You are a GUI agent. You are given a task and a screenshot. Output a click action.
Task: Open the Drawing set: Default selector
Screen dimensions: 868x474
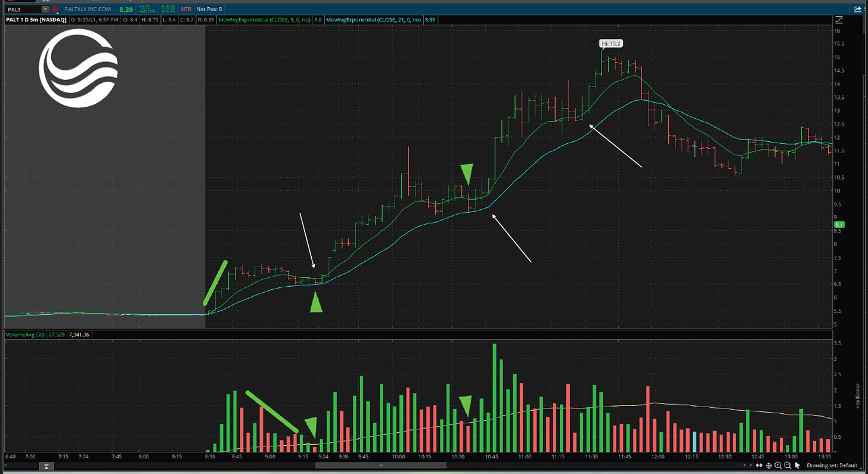(x=833, y=465)
